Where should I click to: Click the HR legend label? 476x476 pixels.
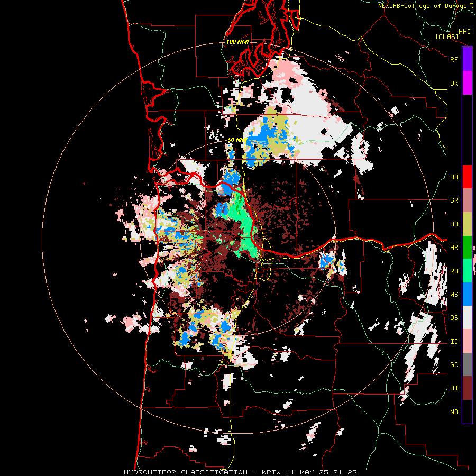[454, 248]
